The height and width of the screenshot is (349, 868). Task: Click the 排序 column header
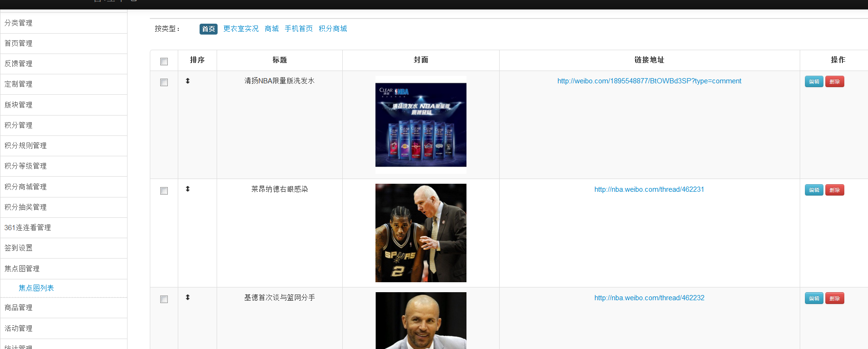(x=197, y=60)
